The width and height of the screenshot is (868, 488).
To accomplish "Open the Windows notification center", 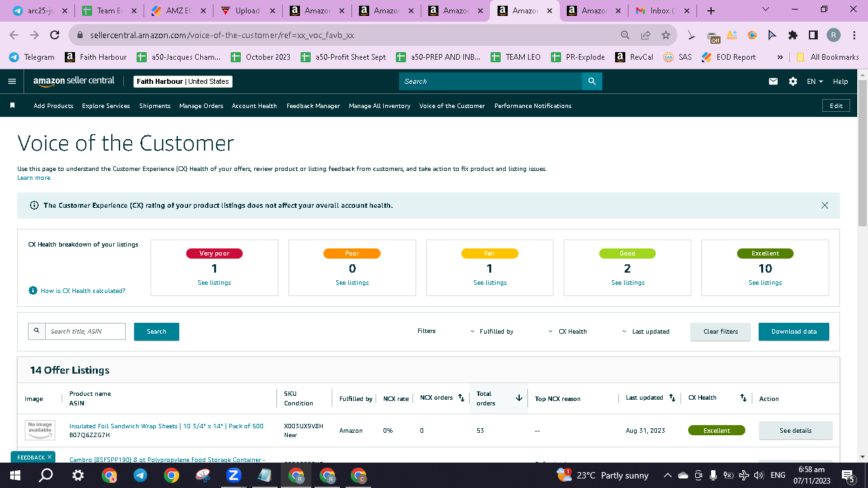I will (x=848, y=475).
